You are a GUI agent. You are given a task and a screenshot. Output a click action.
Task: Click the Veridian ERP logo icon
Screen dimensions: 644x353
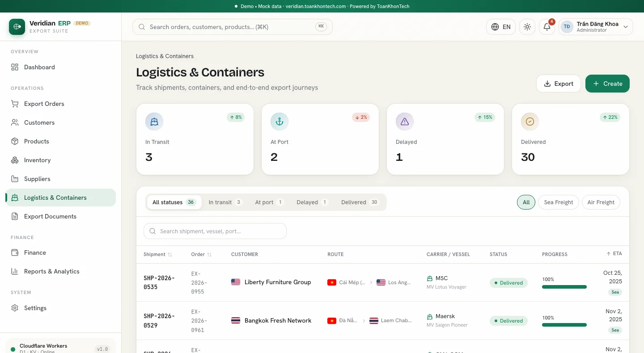click(17, 27)
